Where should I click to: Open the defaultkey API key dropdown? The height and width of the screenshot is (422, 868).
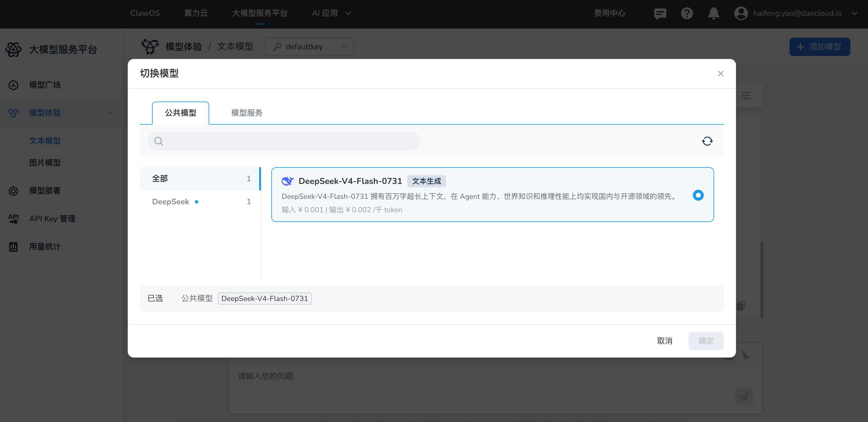click(309, 47)
